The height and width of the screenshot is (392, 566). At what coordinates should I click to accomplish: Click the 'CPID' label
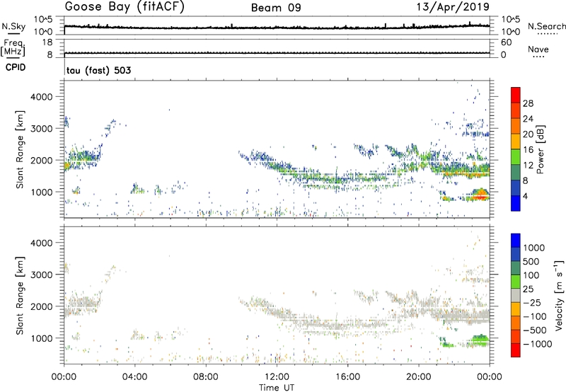point(16,67)
